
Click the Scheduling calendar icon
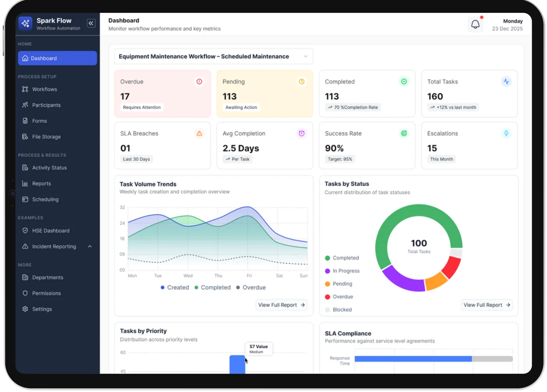click(x=25, y=199)
